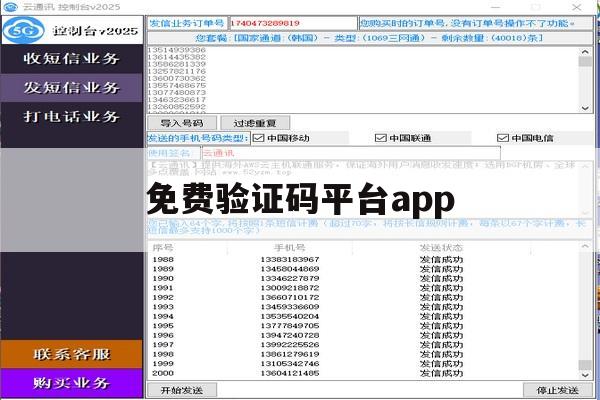The width and height of the screenshot is (600, 400).
Task: Open 打电话业务 section
Action: [72, 117]
